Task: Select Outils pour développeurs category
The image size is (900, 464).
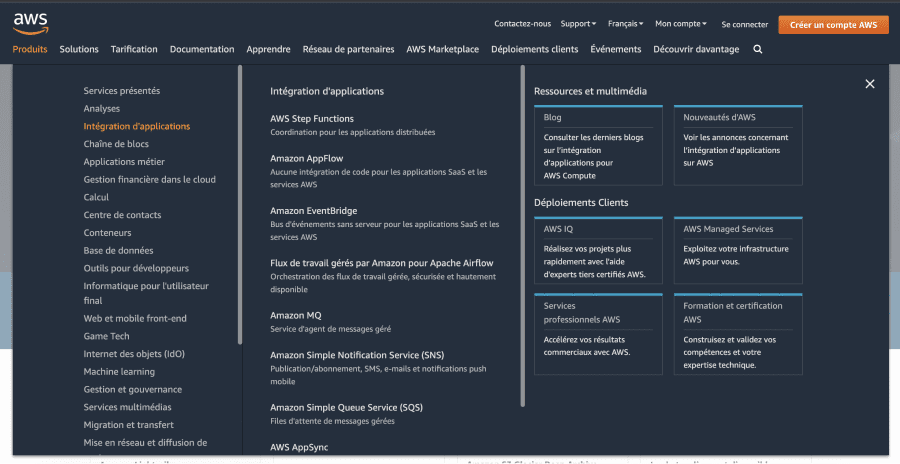Action: [x=136, y=269]
